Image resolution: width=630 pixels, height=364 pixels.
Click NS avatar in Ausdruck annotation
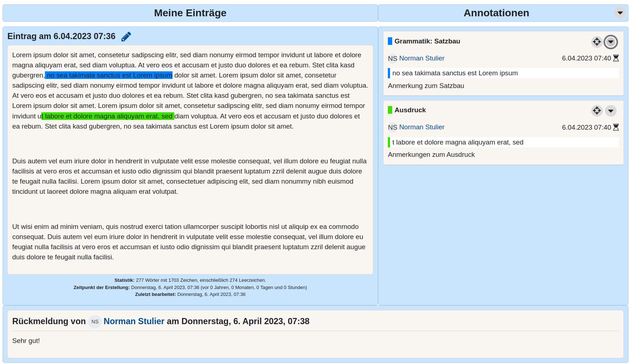coord(392,127)
